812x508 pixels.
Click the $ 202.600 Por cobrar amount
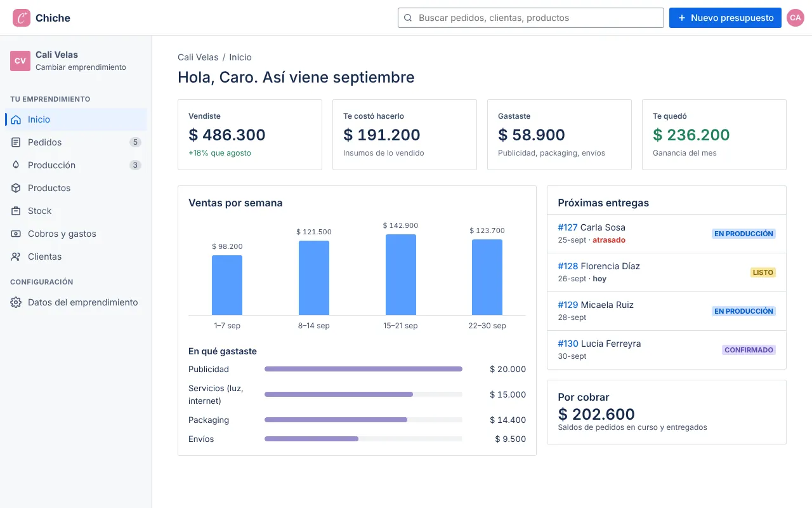596,414
